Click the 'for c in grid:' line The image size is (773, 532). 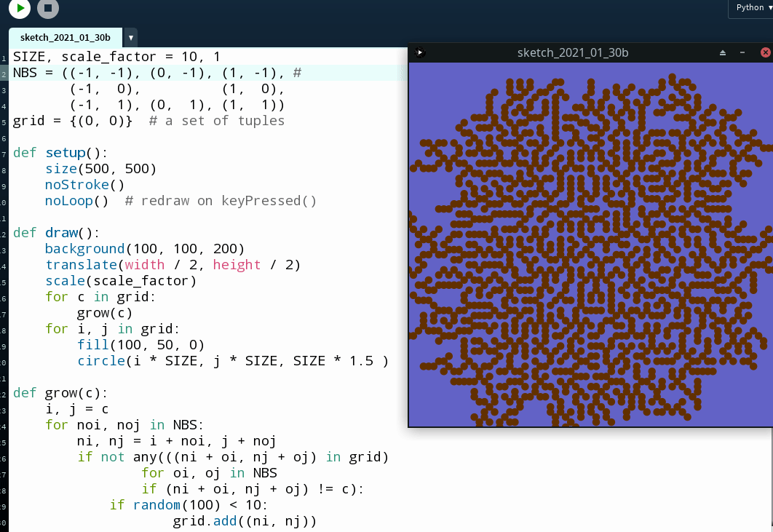(x=100, y=297)
